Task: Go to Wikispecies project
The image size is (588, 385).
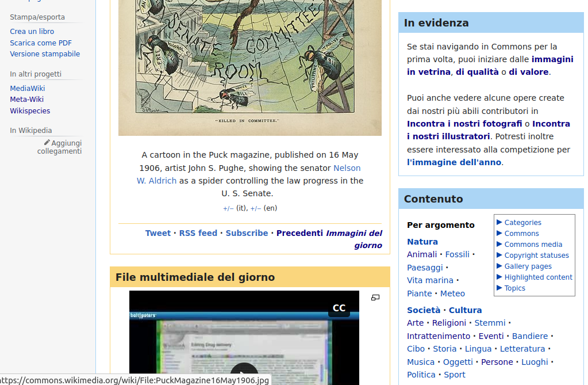Action: click(30, 111)
